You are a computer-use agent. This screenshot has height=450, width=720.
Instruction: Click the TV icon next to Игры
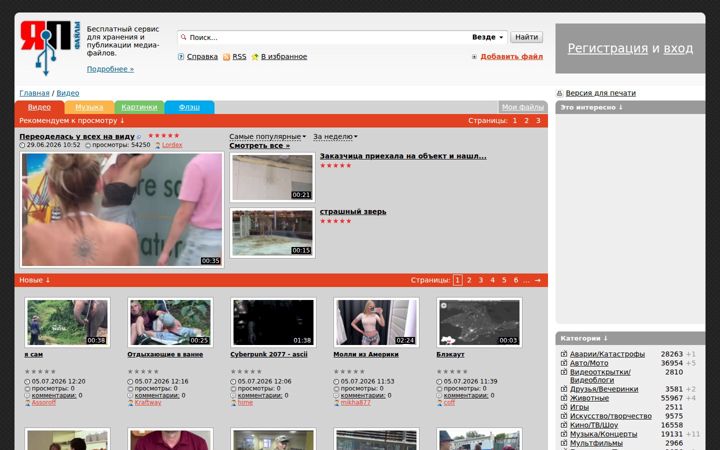point(564,407)
